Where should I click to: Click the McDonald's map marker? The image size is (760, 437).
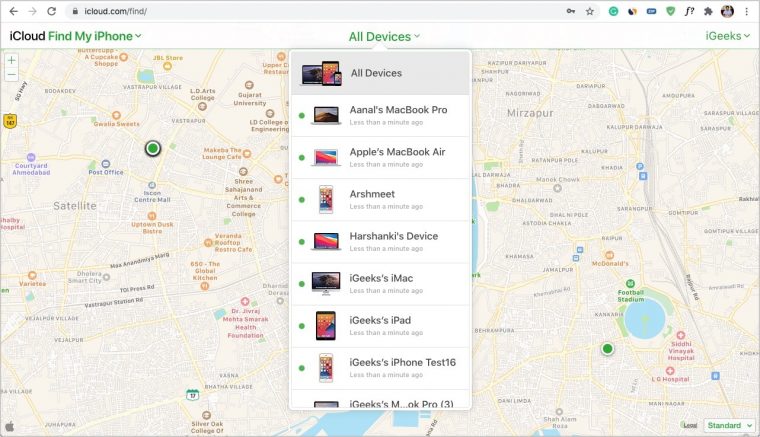pos(610,255)
